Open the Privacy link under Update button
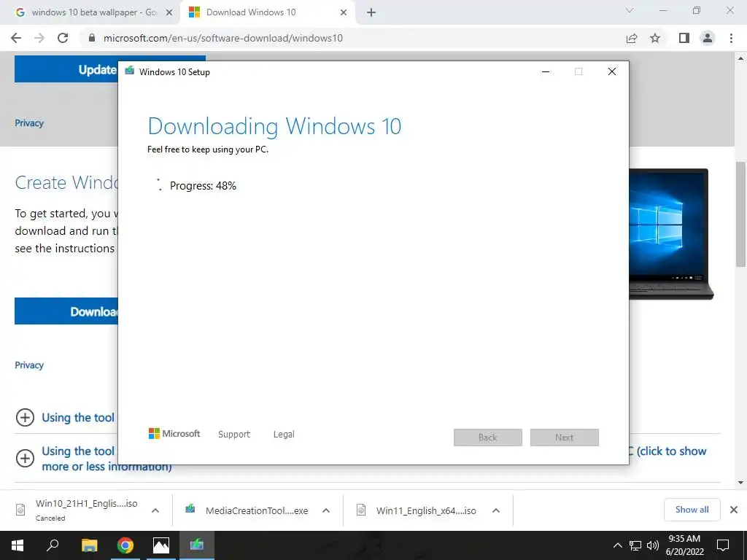Viewport: 747px width, 560px height. click(x=29, y=122)
